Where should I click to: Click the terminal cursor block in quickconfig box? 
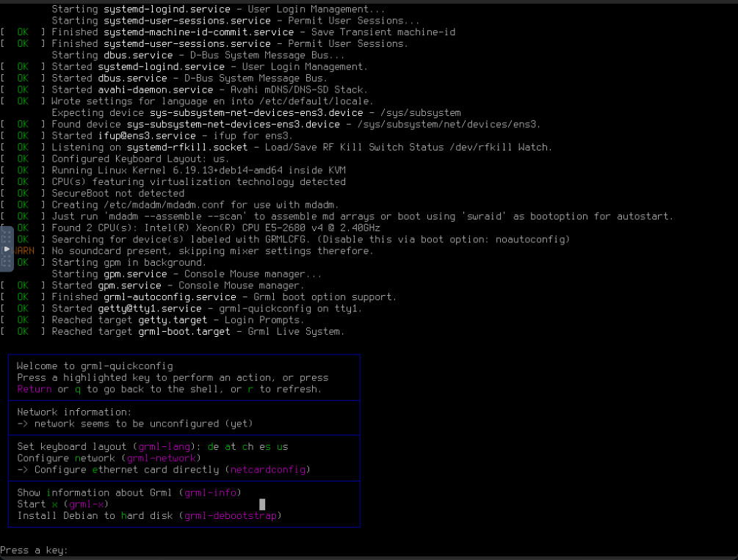pyautogui.click(x=262, y=504)
